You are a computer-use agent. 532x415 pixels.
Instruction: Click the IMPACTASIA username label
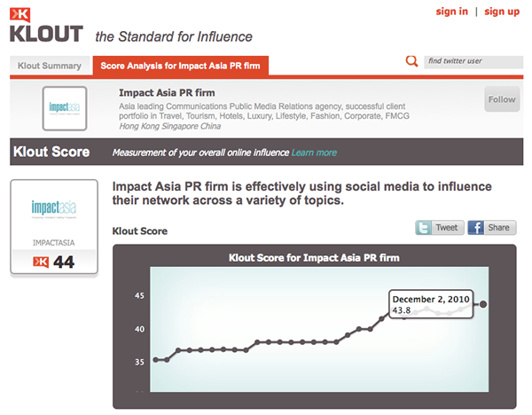click(x=53, y=243)
